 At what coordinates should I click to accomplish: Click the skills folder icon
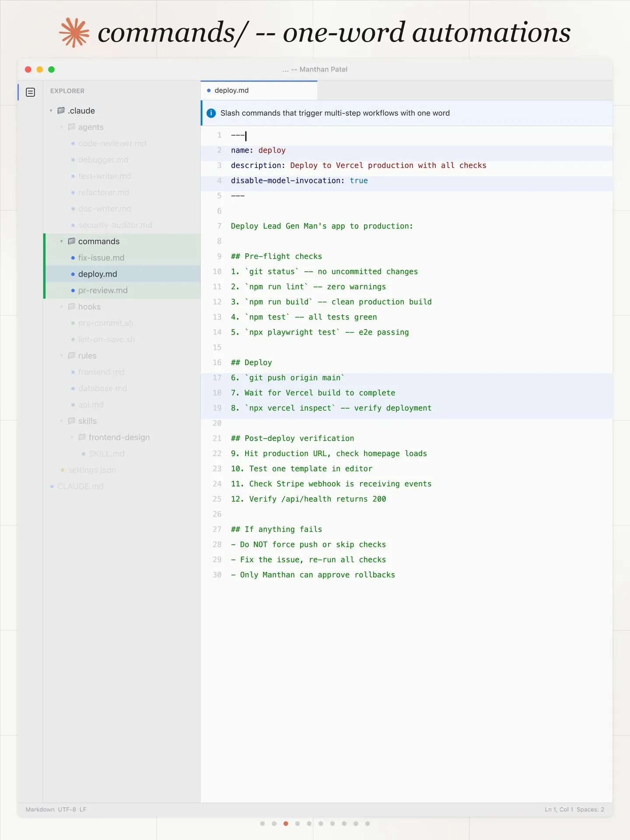[72, 421]
